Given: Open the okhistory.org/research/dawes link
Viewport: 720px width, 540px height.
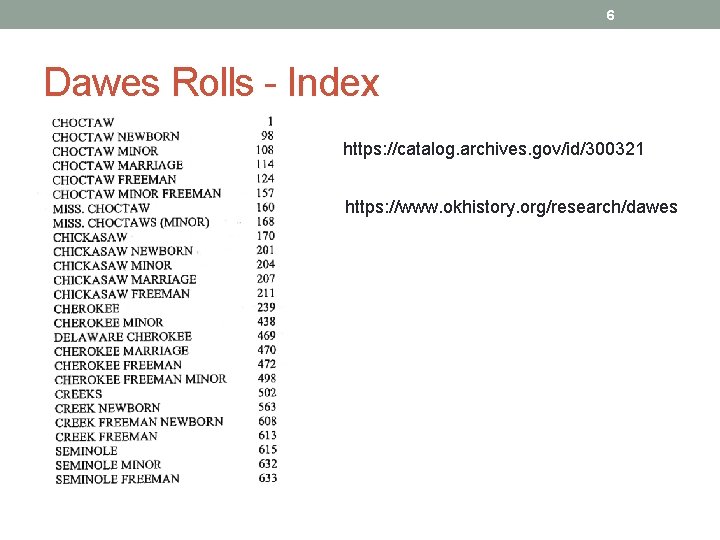Looking at the screenshot, I should (x=511, y=207).
